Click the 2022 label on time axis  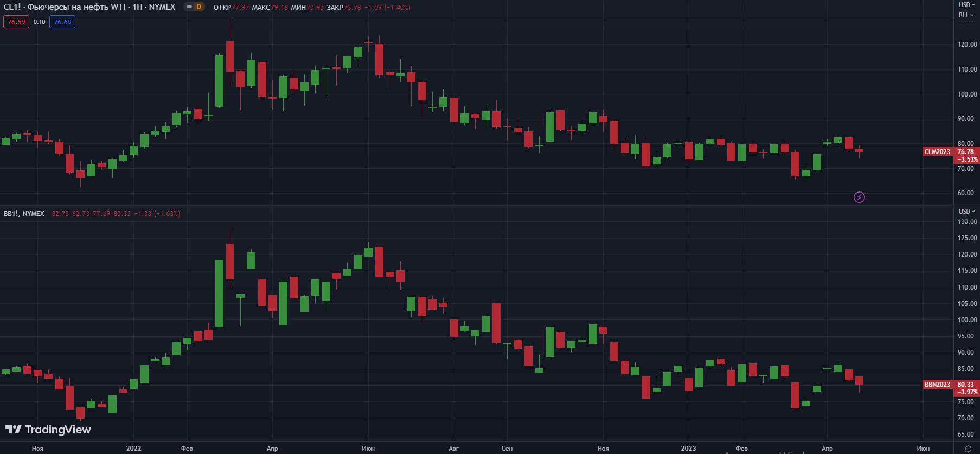point(133,449)
